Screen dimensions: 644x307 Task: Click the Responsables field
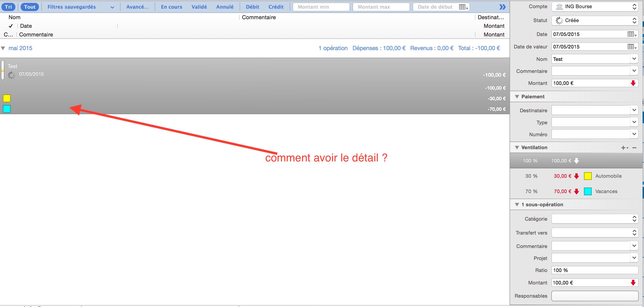595,296
